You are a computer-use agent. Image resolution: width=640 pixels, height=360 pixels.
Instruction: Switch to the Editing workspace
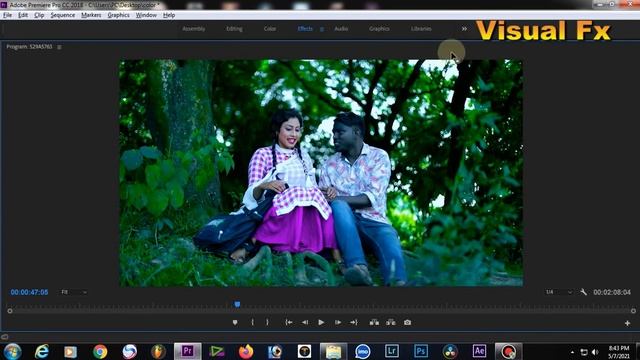[x=234, y=29]
